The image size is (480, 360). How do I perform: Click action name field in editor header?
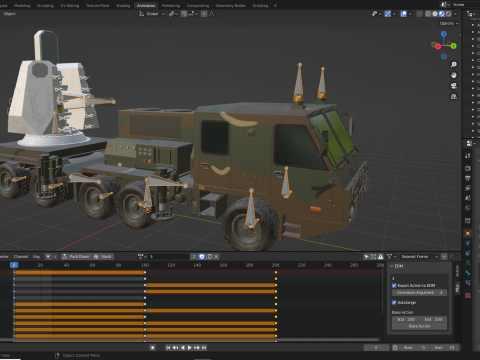tap(169, 256)
